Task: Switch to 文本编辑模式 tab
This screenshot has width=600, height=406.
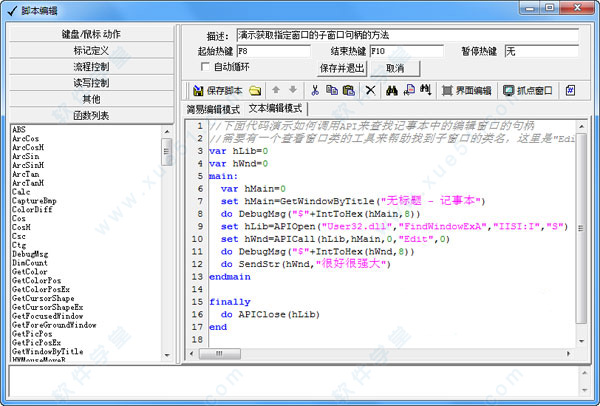Action: tap(275, 108)
